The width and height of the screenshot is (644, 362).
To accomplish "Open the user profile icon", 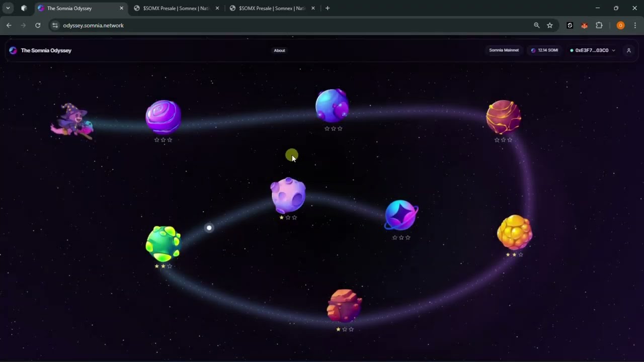I will click(628, 50).
